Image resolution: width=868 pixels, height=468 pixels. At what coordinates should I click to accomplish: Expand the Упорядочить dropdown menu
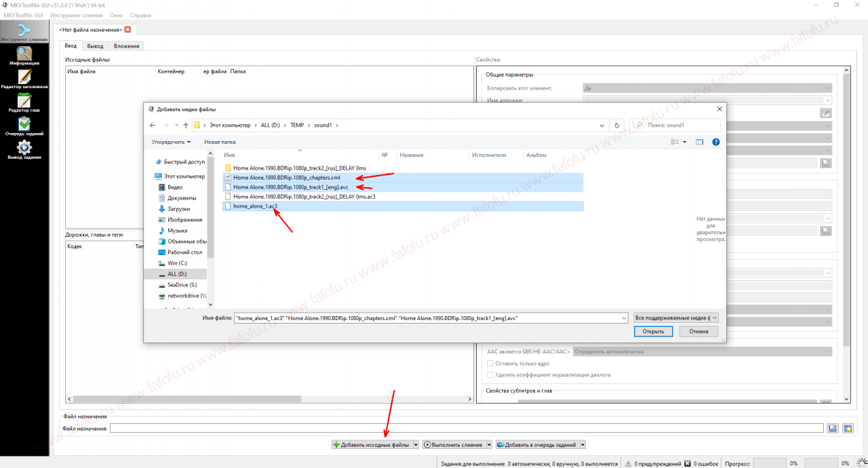tap(171, 142)
